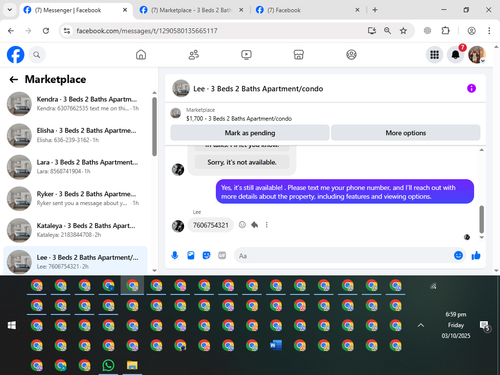Select the Messenger | Facebook browser tab

[75, 10]
